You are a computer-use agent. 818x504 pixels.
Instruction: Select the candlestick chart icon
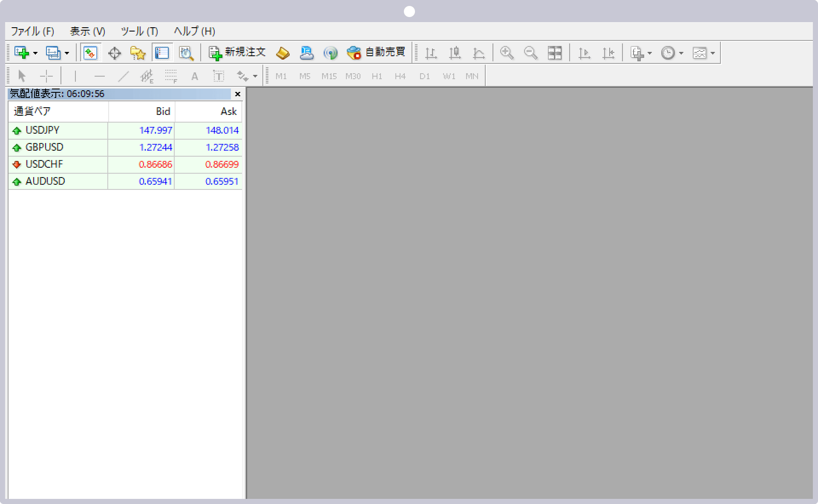pyautogui.click(x=455, y=53)
